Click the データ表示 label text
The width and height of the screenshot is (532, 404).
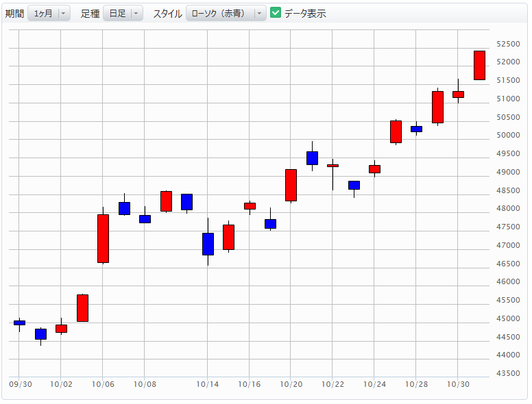[x=305, y=13]
